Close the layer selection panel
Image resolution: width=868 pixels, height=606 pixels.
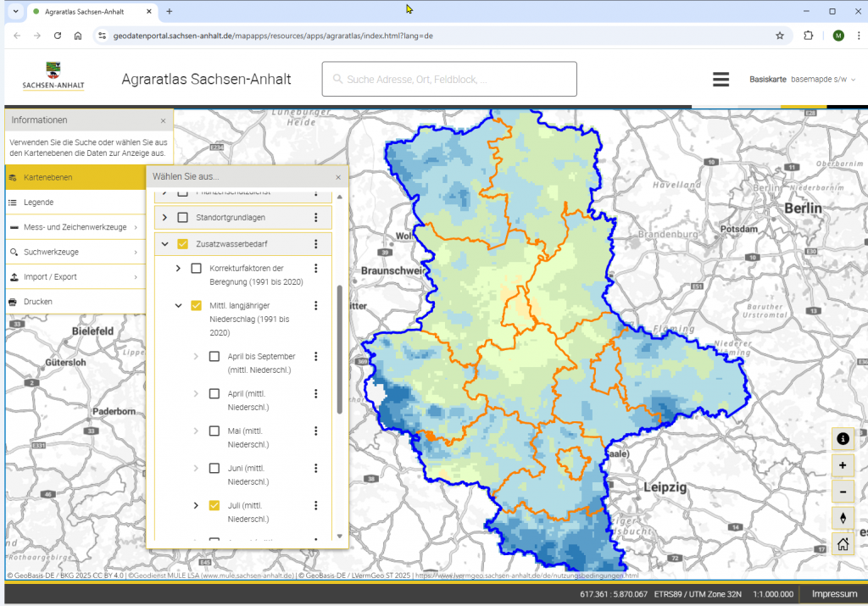coord(338,177)
